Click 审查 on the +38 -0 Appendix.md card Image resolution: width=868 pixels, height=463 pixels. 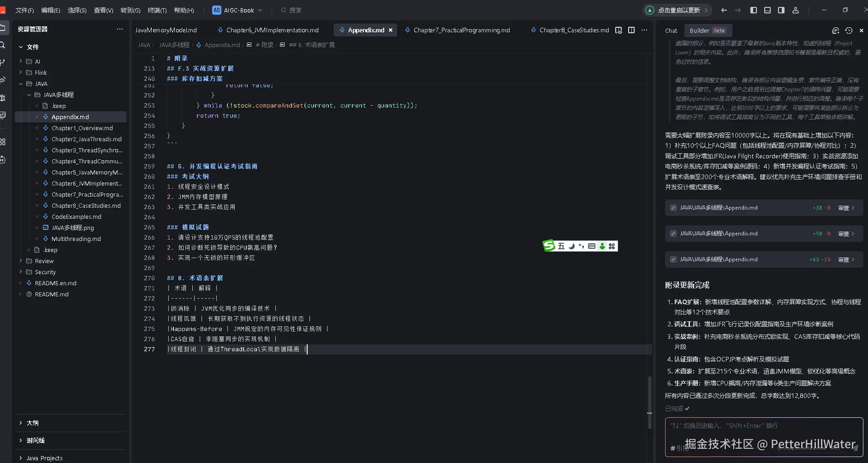846,208
